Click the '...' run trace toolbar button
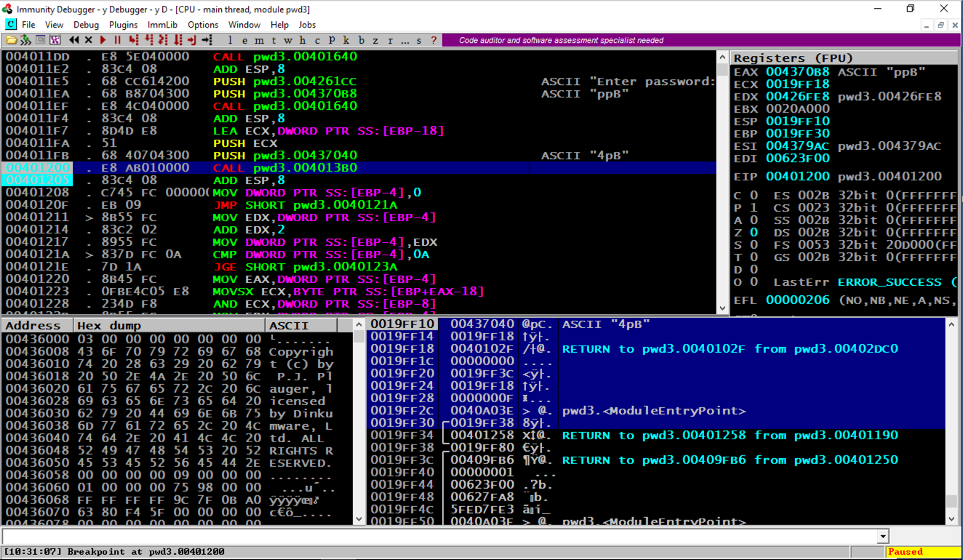 click(405, 40)
